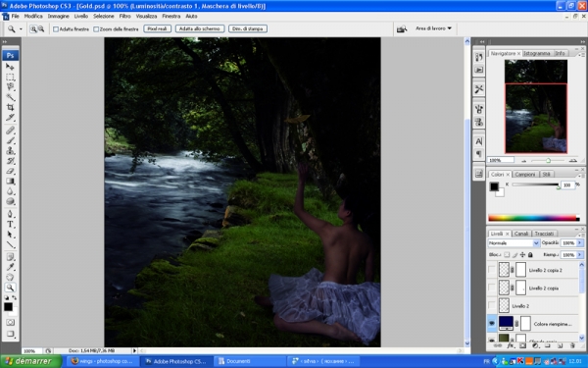
Task: Toggle lock position
Action: coord(522,254)
